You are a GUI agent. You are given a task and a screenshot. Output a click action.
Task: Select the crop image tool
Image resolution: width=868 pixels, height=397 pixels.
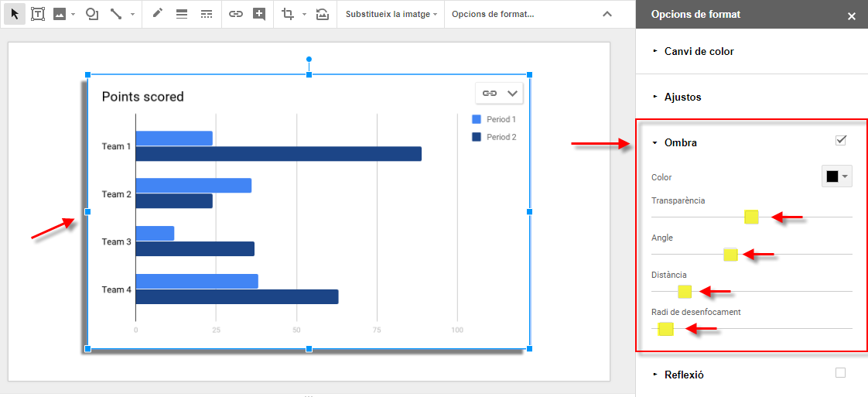[x=288, y=15]
